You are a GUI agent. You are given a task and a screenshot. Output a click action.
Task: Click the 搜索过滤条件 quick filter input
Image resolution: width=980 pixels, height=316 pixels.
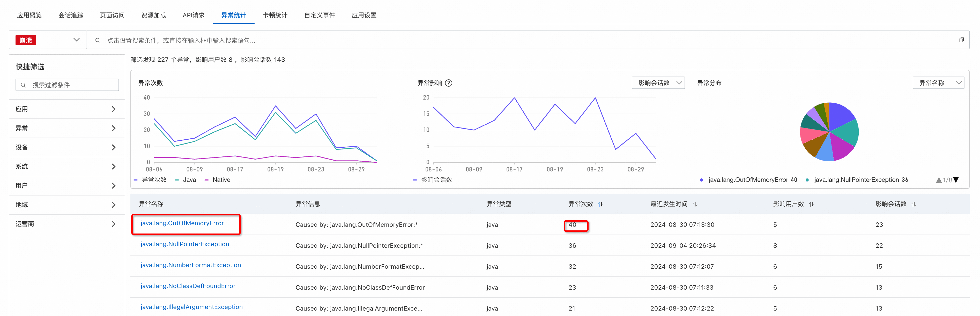(67, 85)
